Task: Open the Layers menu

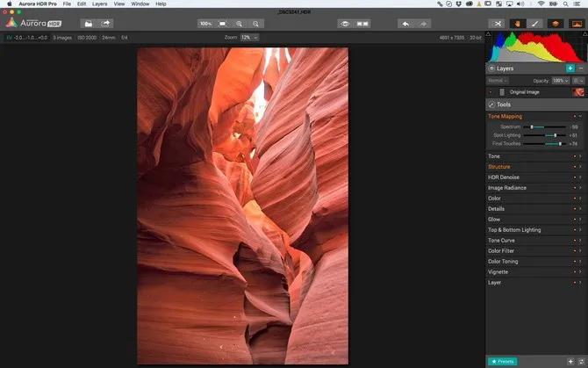Action: 99,4
